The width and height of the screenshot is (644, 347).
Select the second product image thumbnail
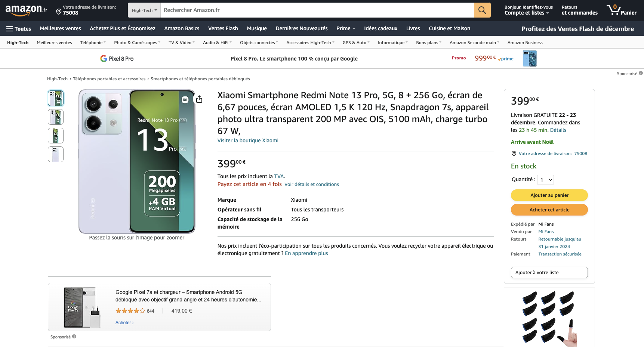[56, 117]
